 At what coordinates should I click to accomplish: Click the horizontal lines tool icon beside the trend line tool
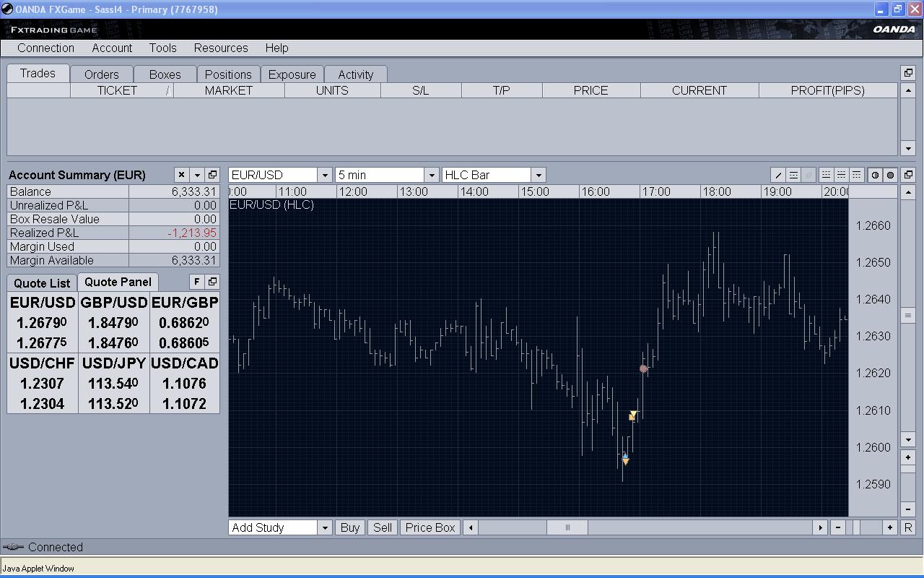point(793,175)
